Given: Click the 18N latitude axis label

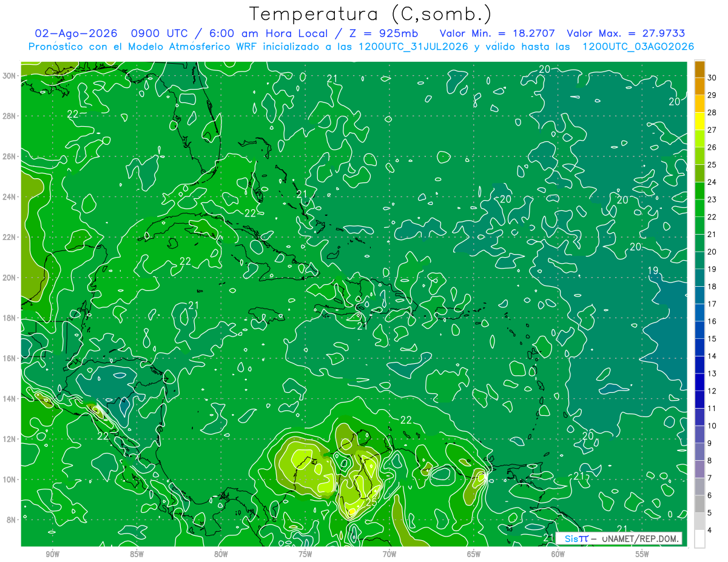Looking at the screenshot, I should pos(10,318).
